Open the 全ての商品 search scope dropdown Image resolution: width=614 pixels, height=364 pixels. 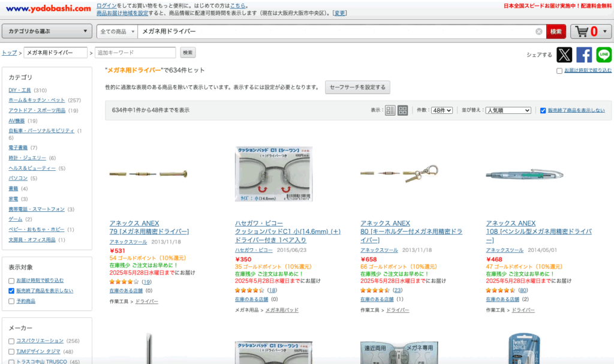117,32
